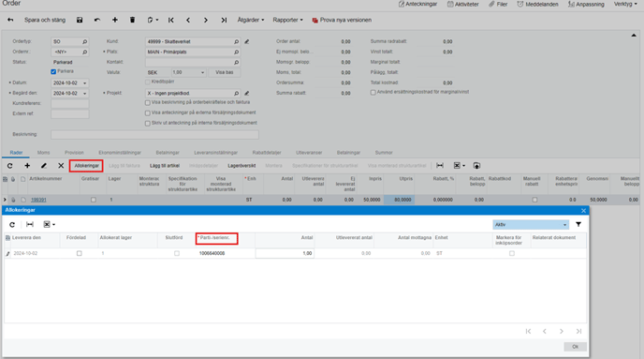Toggle Fördelad checkbox in allocation row
Screen dimensions: 644x359
pos(80,253)
